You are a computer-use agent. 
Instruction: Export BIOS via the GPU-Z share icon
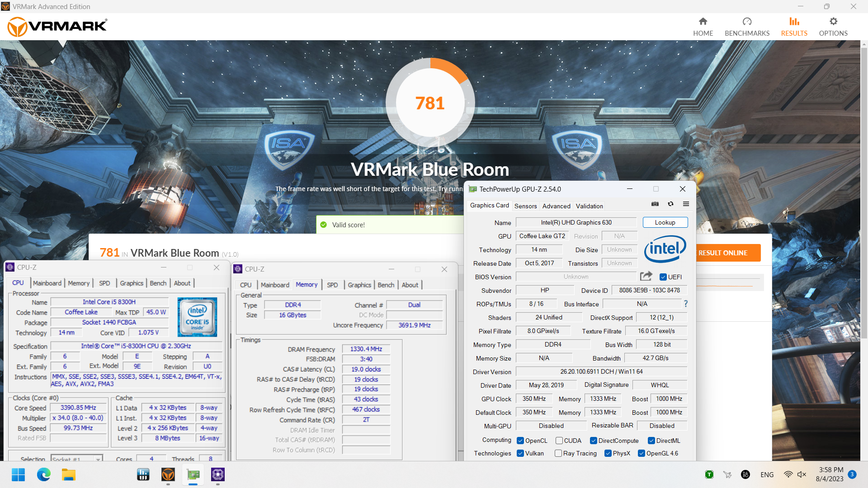pyautogui.click(x=646, y=276)
